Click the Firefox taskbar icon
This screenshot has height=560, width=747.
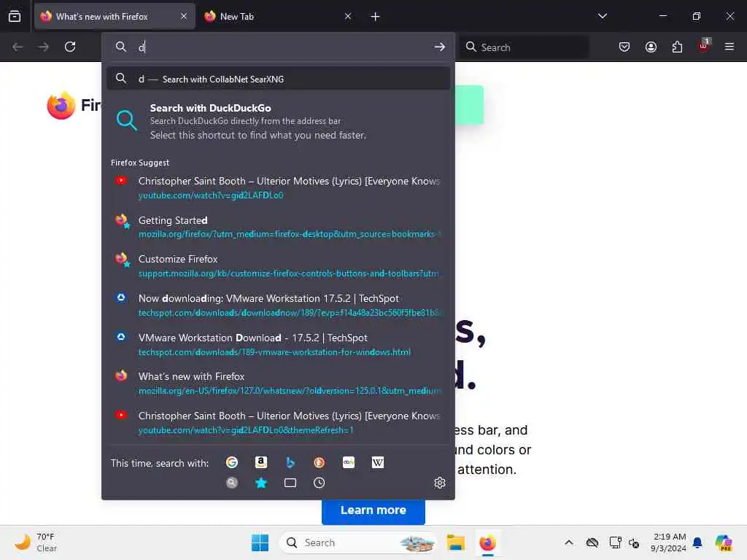487,542
